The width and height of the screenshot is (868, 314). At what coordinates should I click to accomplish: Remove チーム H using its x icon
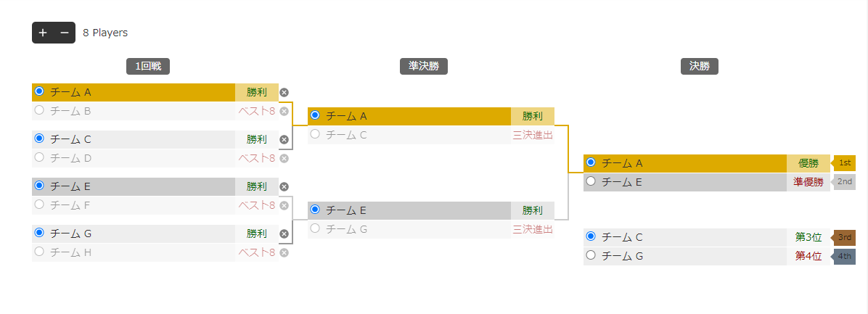pyautogui.click(x=284, y=252)
